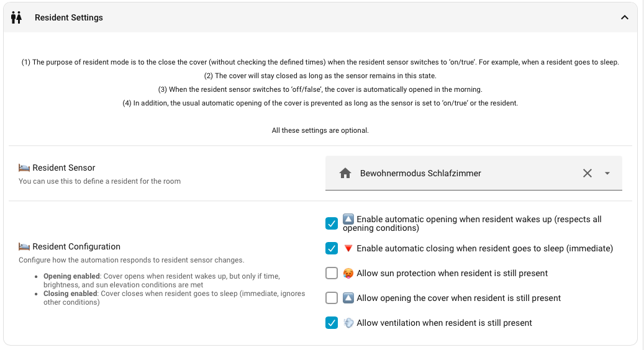Viewport: 644px width, 350px height.
Task: Disable ventilation when resident is still present
Action: (332, 323)
